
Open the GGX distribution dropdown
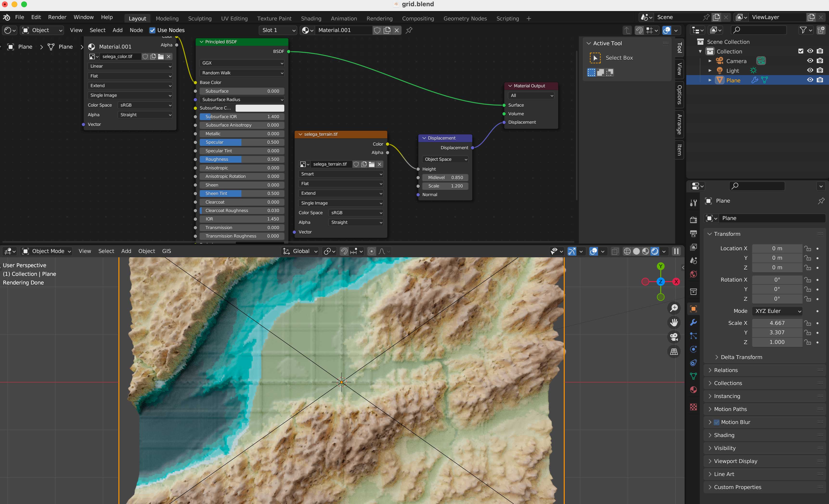point(242,63)
